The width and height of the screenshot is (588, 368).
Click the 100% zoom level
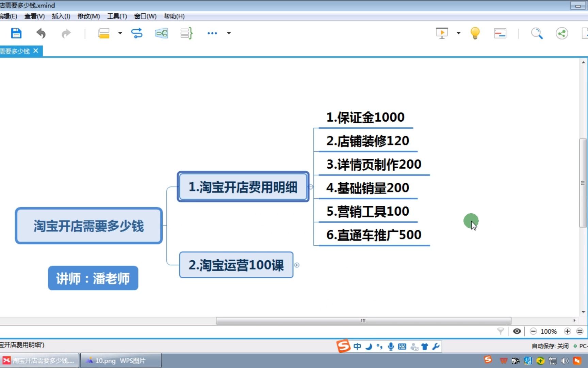coord(549,332)
